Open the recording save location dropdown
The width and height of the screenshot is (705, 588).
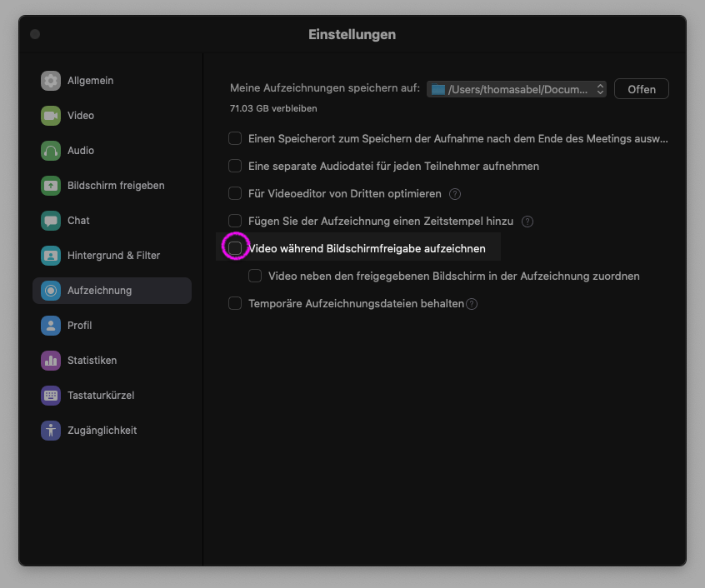tap(517, 89)
